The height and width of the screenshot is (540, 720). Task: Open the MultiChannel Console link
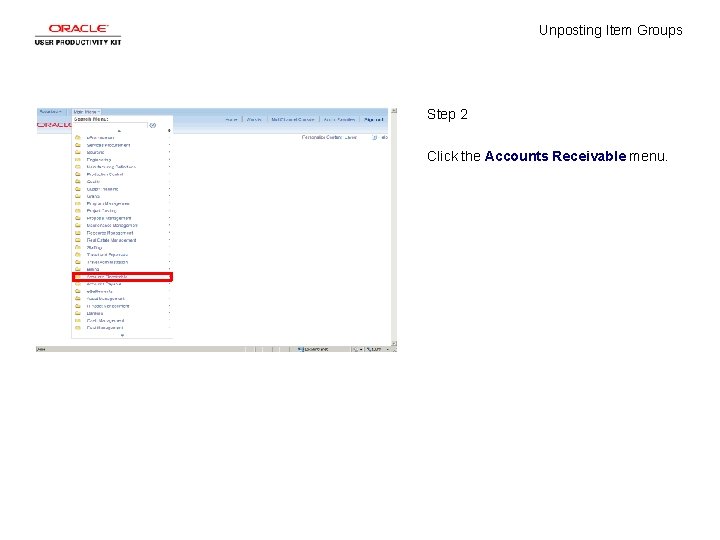pyautogui.click(x=292, y=120)
